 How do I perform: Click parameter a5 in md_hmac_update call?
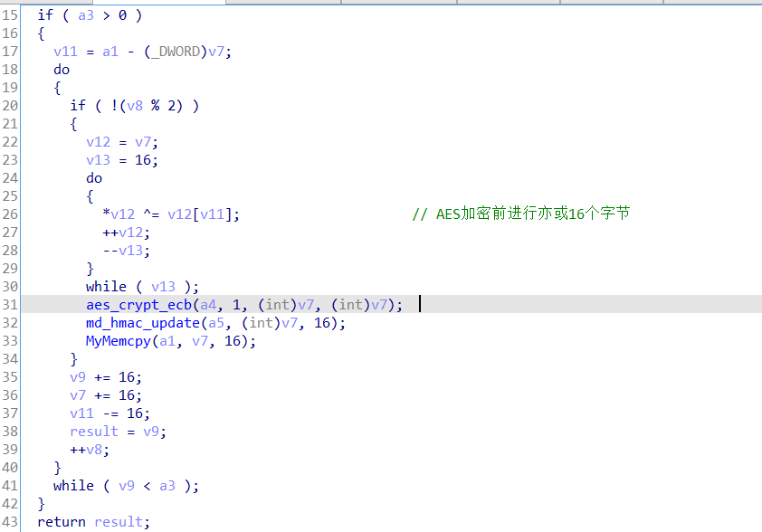(x=216, y=323)
